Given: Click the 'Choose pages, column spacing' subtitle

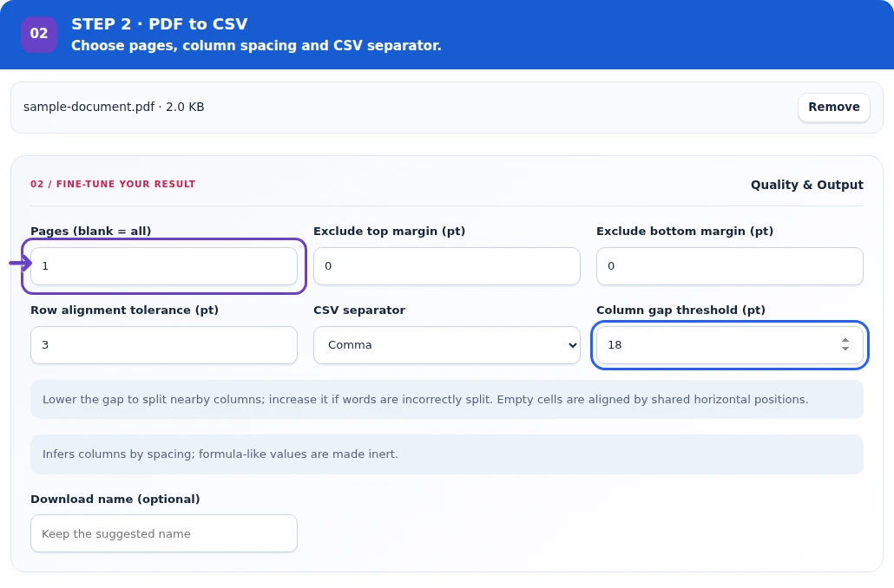Looking at the screenshot, I should tap(256, 46).
